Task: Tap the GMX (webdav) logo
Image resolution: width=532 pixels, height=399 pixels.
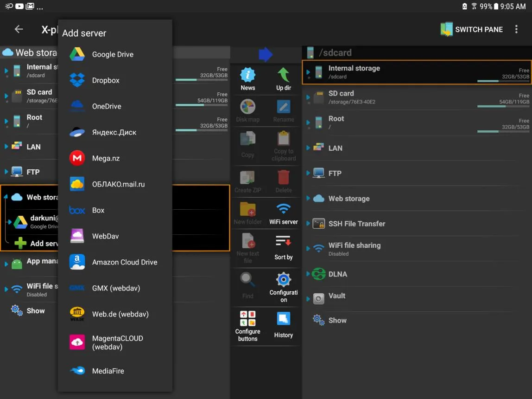Action: pyautogui.click(x=77, y=288)
